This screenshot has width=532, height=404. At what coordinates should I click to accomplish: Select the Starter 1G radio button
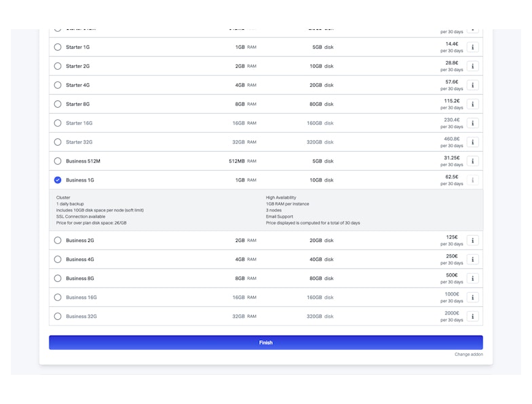click(x=58, y=47)
